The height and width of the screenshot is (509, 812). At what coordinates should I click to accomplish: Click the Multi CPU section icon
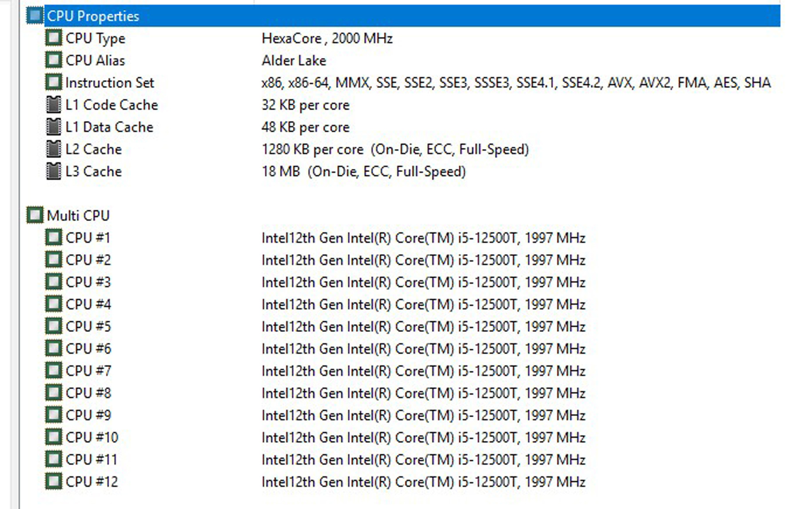pos(35,216)
